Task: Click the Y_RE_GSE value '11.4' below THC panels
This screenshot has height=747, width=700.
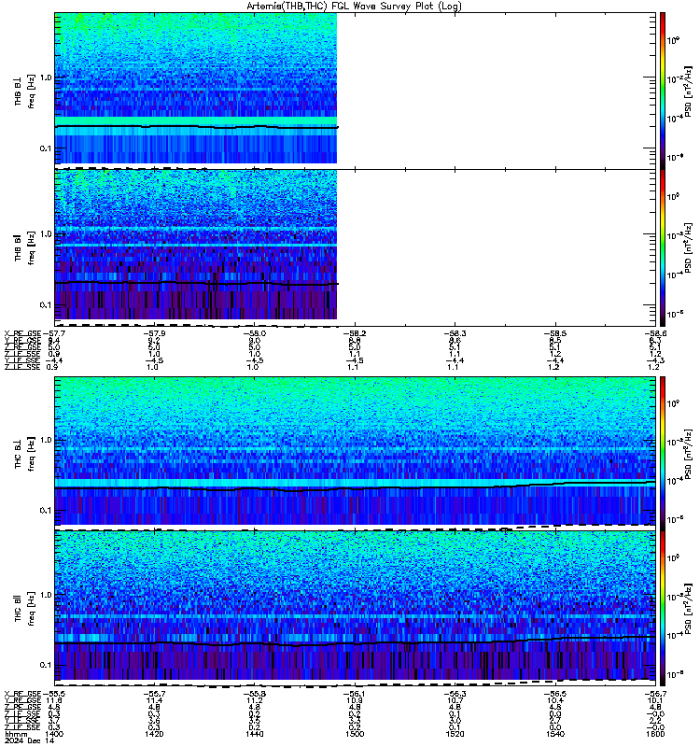Action: click(x=154, y=701)
